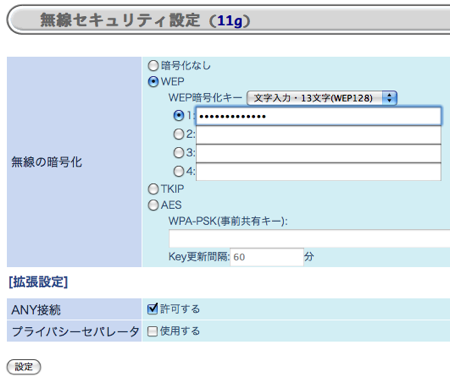Select WEP key slot 4 radio button

point(179,171)
